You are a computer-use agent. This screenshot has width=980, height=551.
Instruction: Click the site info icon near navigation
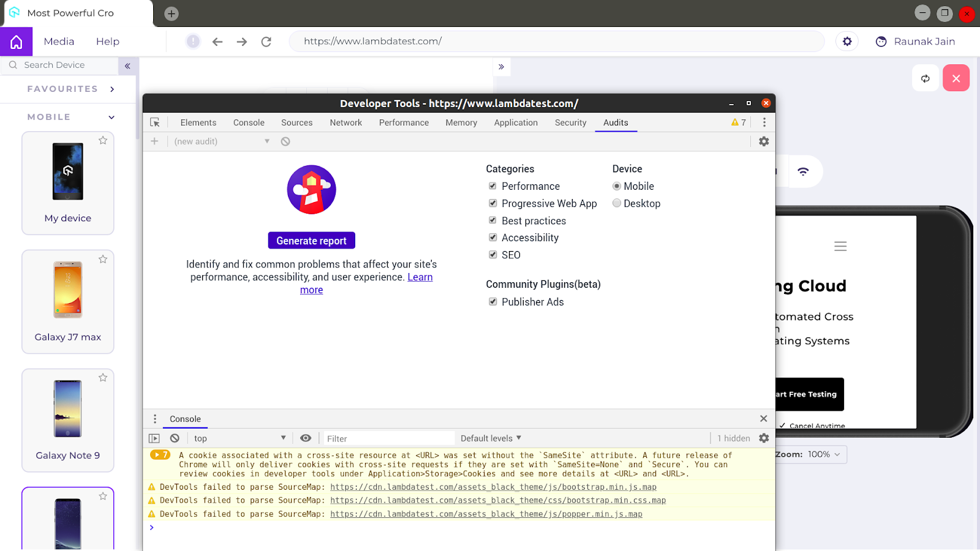point(193,41)
